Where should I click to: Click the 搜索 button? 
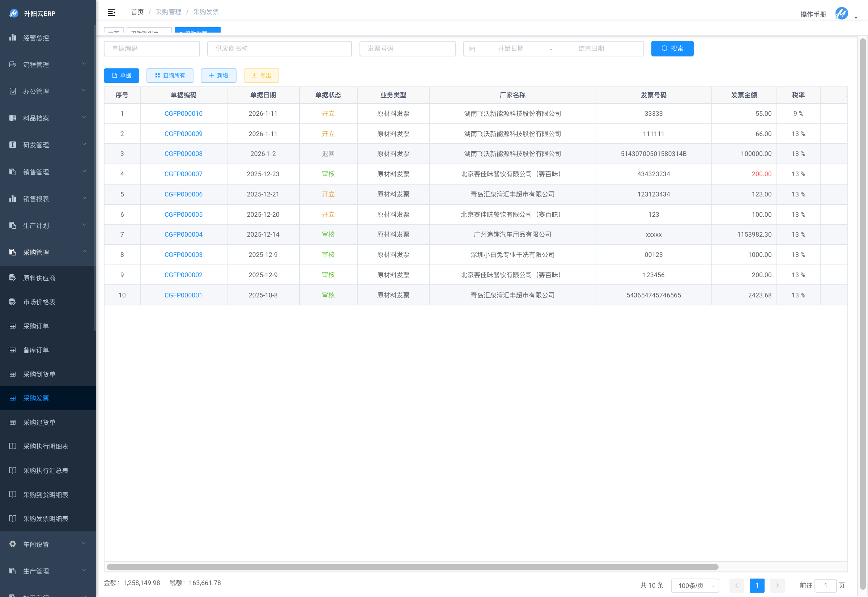click(672, 48)
